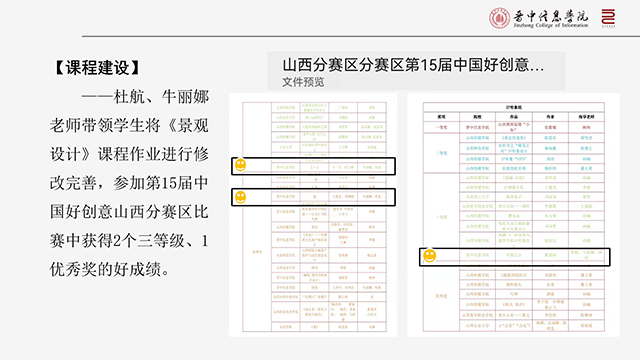Click the Jinzhong College of Information logo
Image resolution: width=640 pixels, height=360 pixels.
coord(539,18)
